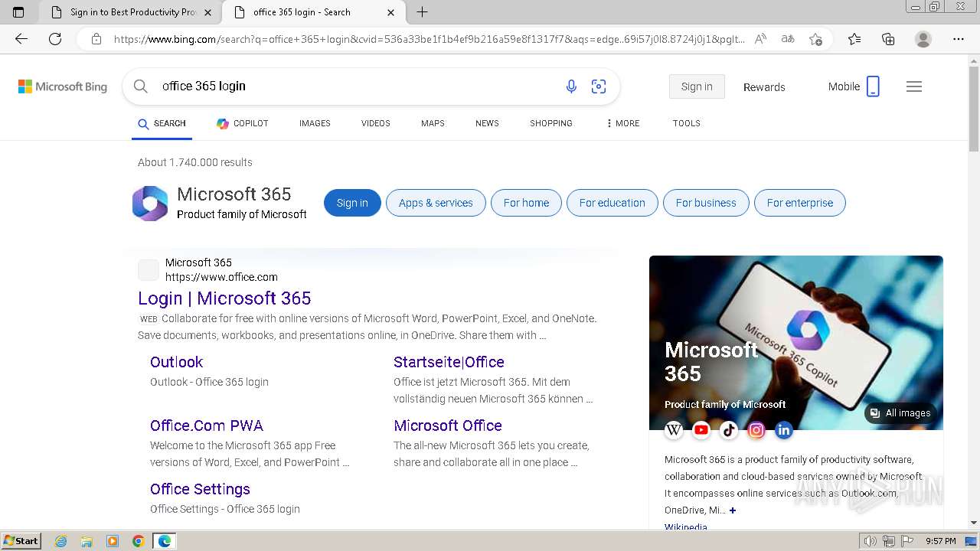Click the Bing Sign in button
The height and width of the screenshot is (551, 980).
click(x=697, y=86)
